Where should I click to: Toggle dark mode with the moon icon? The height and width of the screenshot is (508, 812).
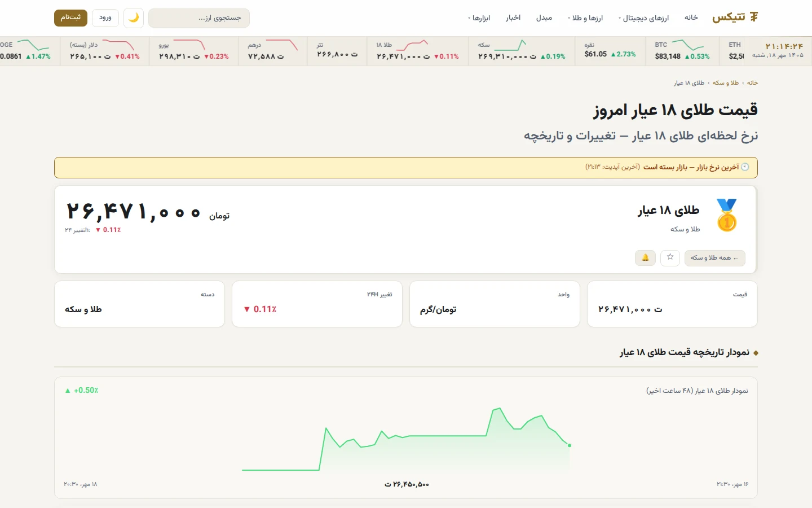point(134,18)
